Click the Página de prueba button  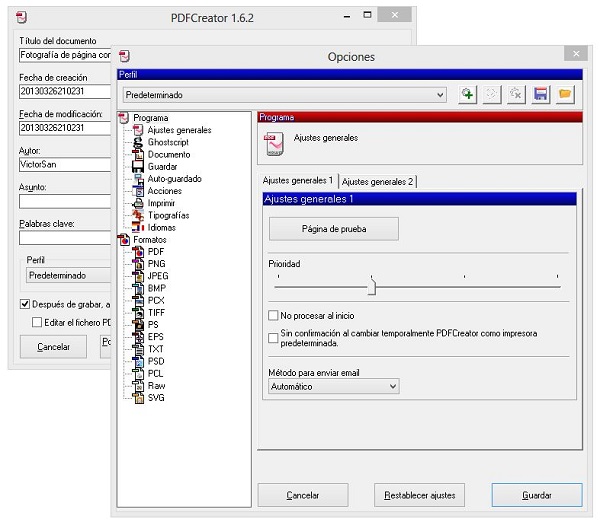[x=334, y=229]
